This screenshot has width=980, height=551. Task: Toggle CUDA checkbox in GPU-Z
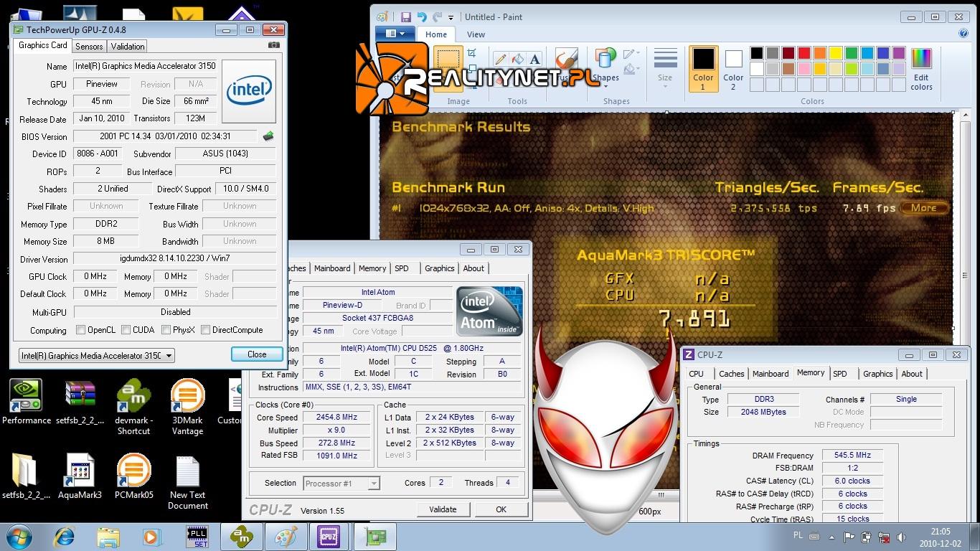[126, 330]
